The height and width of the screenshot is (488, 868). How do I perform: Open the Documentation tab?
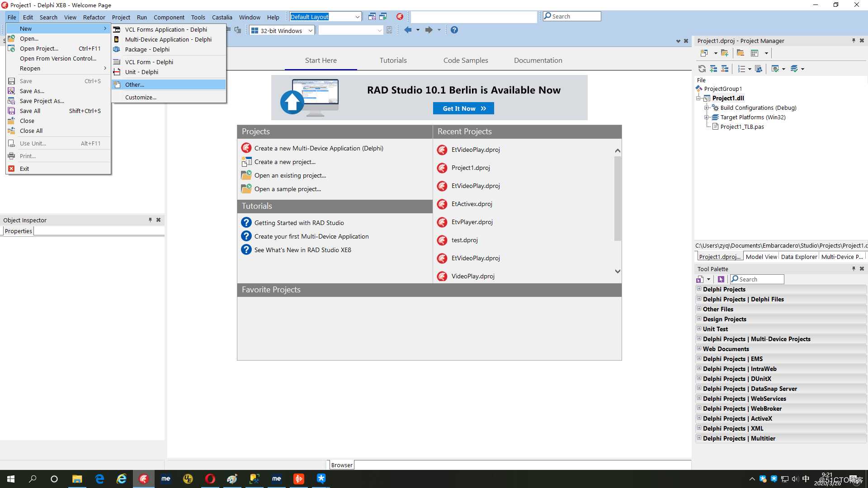click(538, 60)
